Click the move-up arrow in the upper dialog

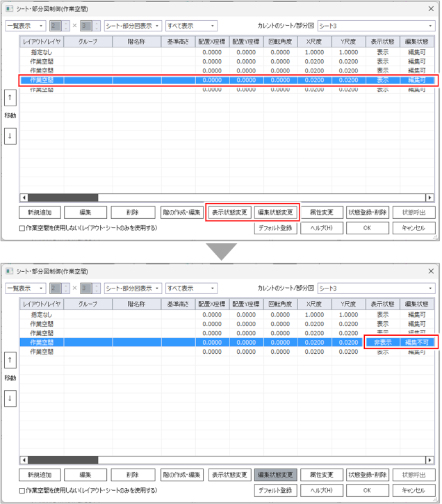point(10,98)
